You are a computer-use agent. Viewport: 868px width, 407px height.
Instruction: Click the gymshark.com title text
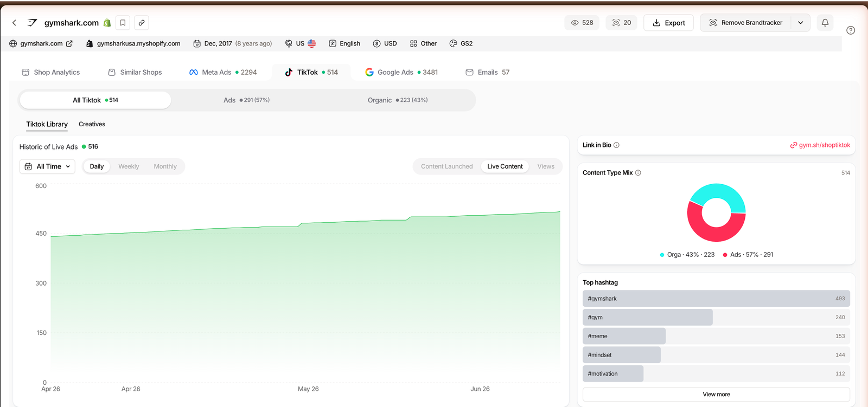click(x=72, y=23)
